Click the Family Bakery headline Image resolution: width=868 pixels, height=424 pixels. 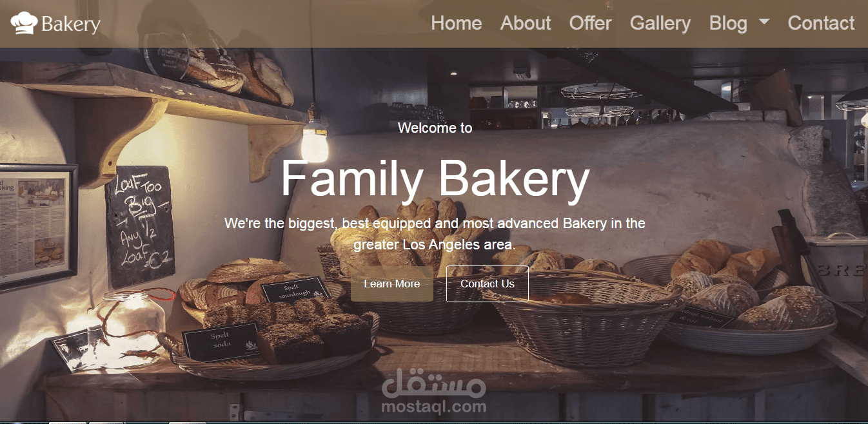point(435,178)
